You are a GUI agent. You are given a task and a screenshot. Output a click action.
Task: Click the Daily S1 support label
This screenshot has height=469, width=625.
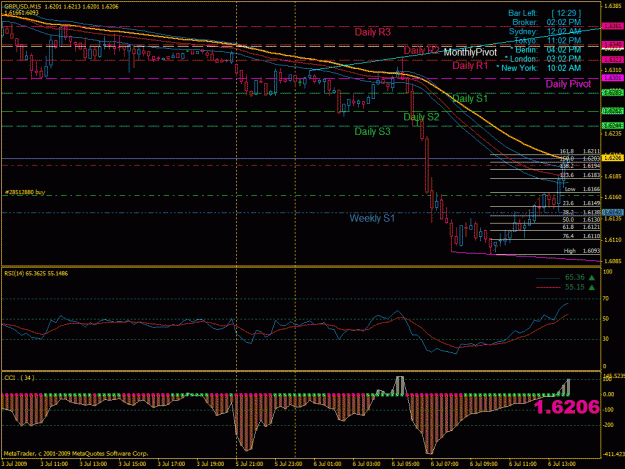(x=470, y=98)
